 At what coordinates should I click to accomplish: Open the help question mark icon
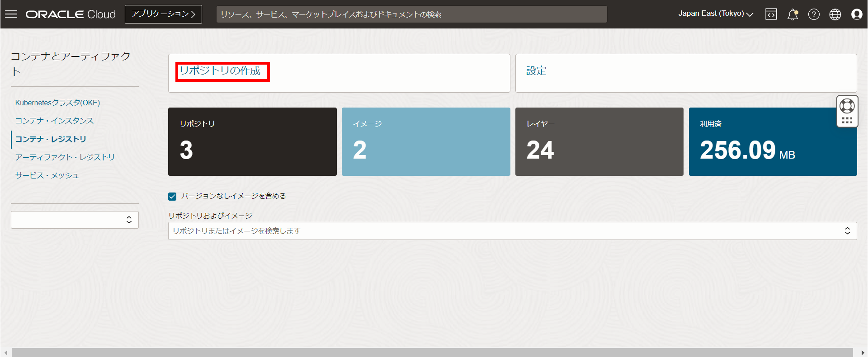pos(814,14)
